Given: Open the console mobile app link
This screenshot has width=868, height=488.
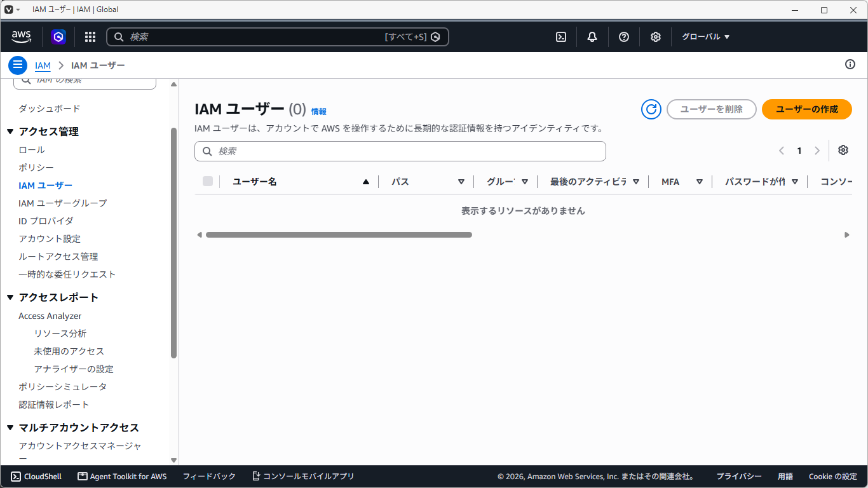Looking at the screenshot, I should coord(303,477).
